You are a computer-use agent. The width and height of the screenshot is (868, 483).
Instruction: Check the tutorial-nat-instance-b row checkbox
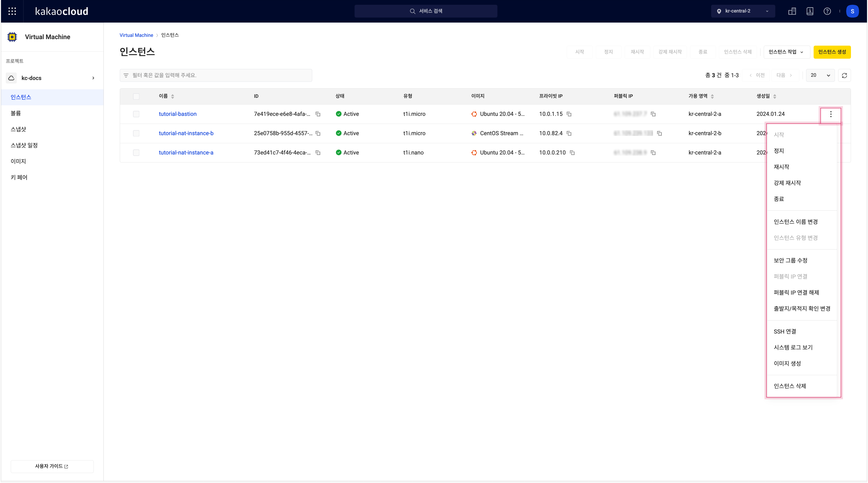pyautogui.click(x=136, y=133)
